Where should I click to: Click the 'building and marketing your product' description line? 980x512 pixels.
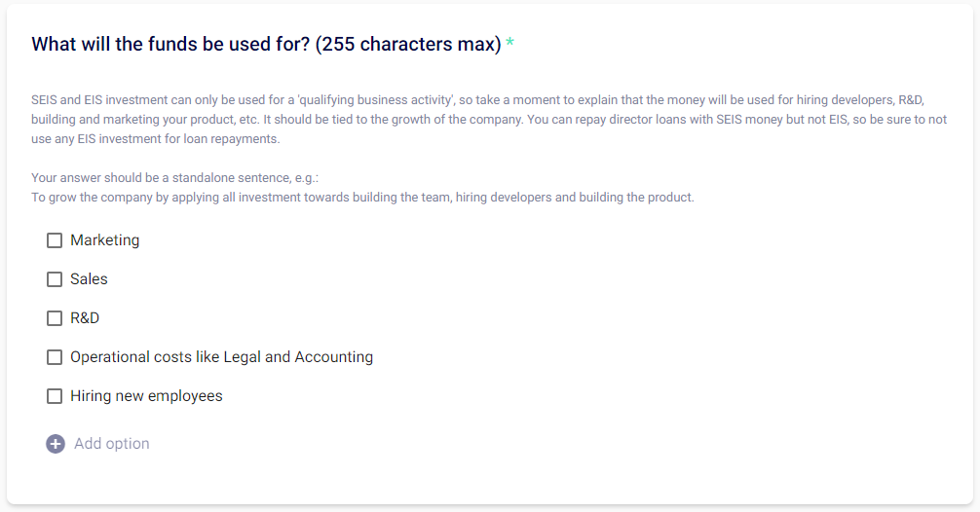(x=487, y=119)
